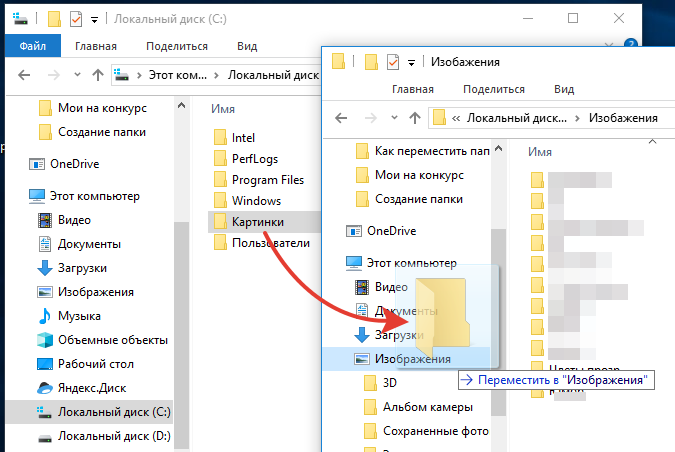
Task: Click new folder icon in Изображения title bar
Action: [371, 62]
